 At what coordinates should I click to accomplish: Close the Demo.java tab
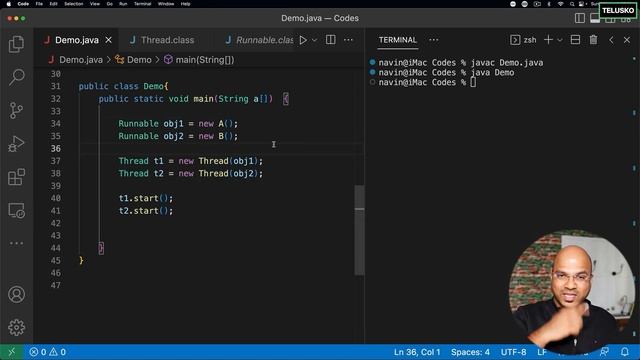pos(109,40)
